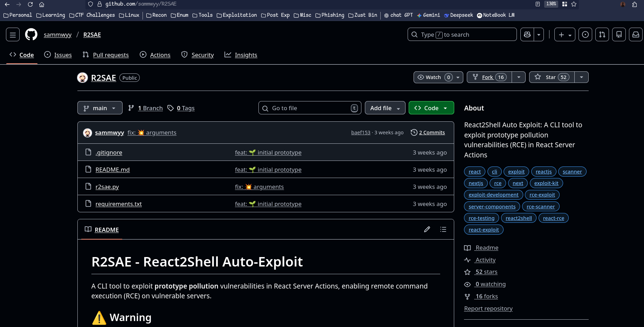Select the README tab in file viewer
644x327 pixels.
[102, 229]
